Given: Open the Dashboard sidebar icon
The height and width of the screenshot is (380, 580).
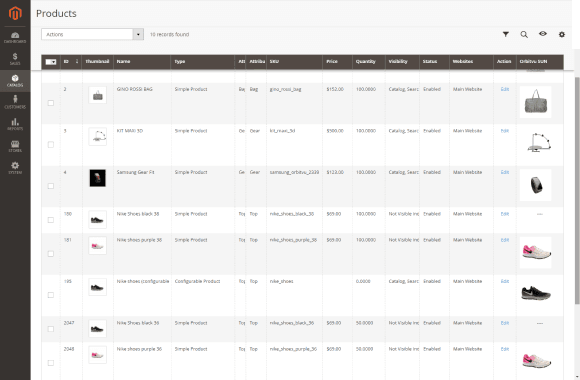Looking at the screenshot, I should tap(15, 37).
